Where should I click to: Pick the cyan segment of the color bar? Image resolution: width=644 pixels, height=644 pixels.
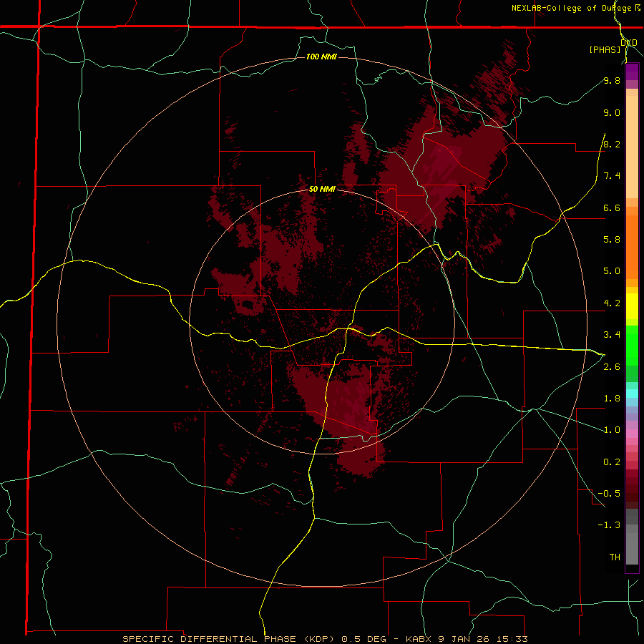632,394
